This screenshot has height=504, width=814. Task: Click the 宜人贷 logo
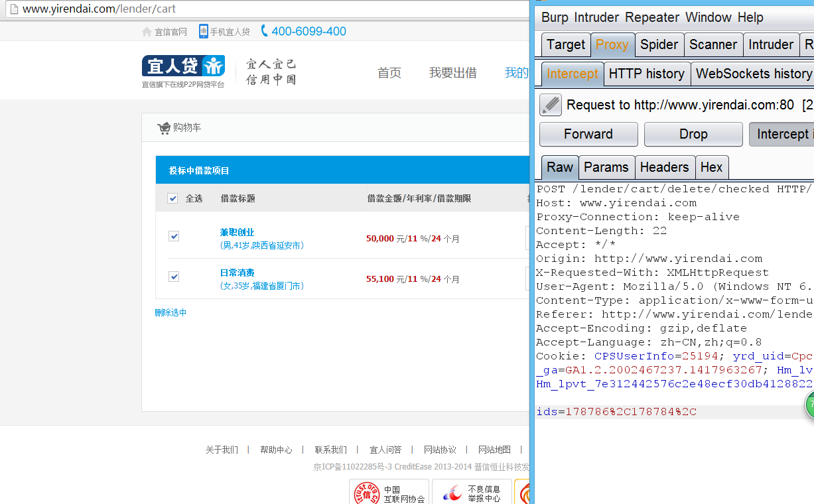(x=183, y=66)
